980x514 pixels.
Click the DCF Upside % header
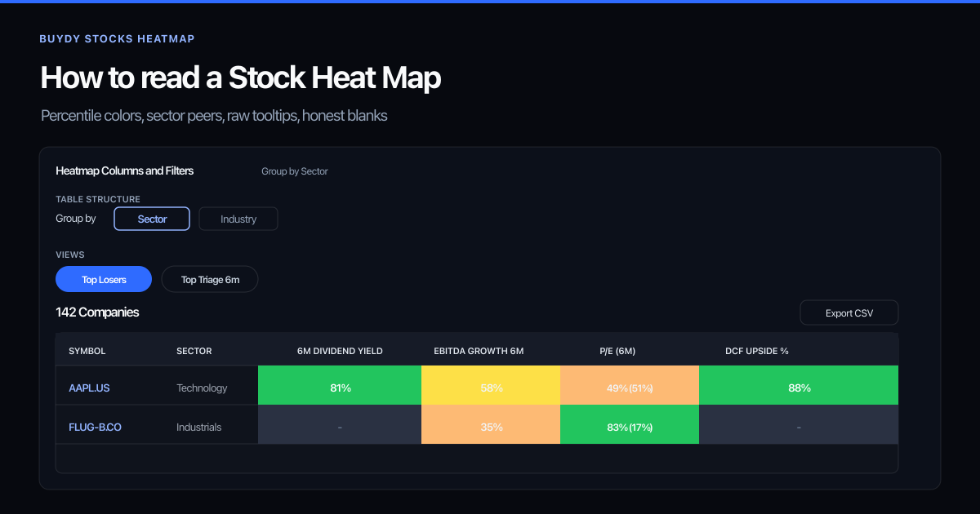coord(757,351)
